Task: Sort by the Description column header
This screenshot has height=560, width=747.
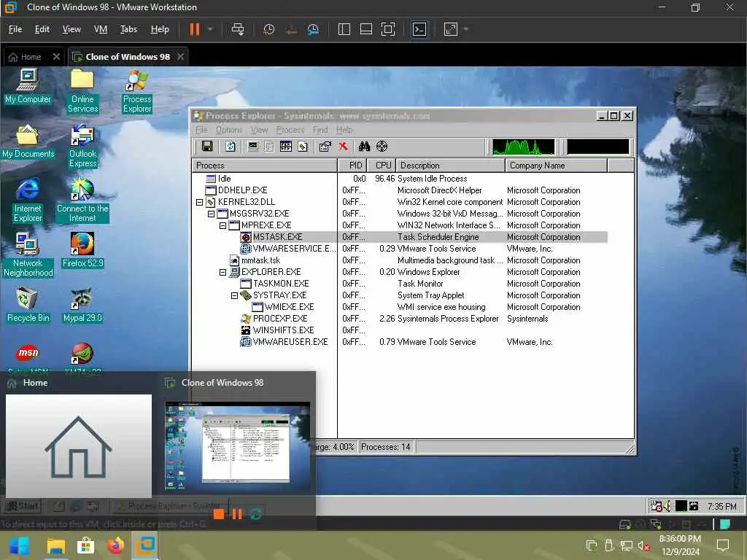Action: click(451, 166)
